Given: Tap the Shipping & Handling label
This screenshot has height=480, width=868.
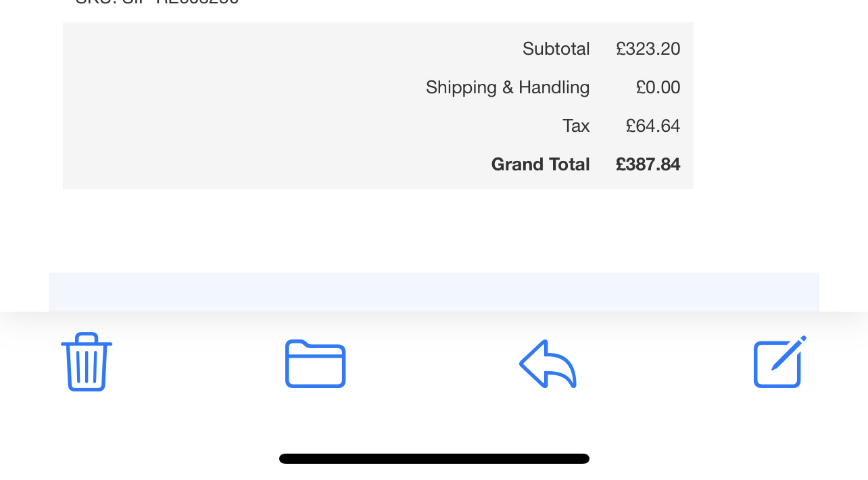Looking at the screenshot, I should (508, 87).
